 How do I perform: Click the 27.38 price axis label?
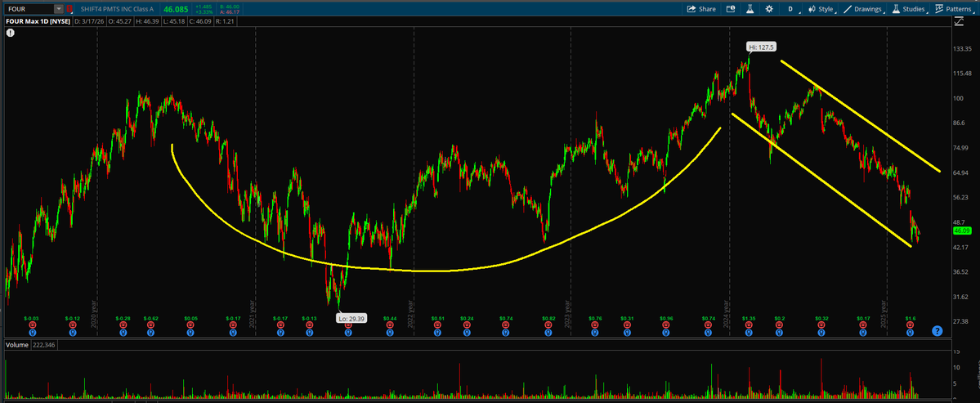[x=961, y=321]
